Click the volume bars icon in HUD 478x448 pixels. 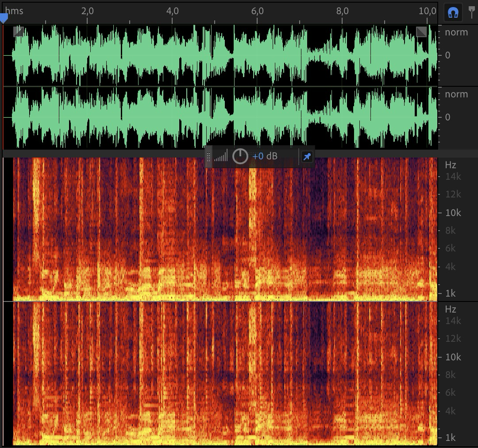point(220,156)
